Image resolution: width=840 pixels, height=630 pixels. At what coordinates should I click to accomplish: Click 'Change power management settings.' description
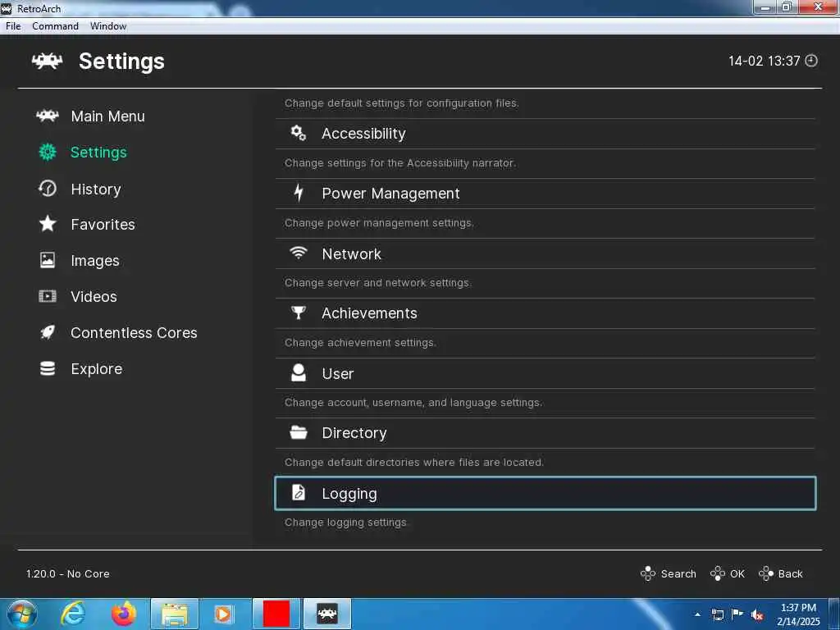pos(379,223)
